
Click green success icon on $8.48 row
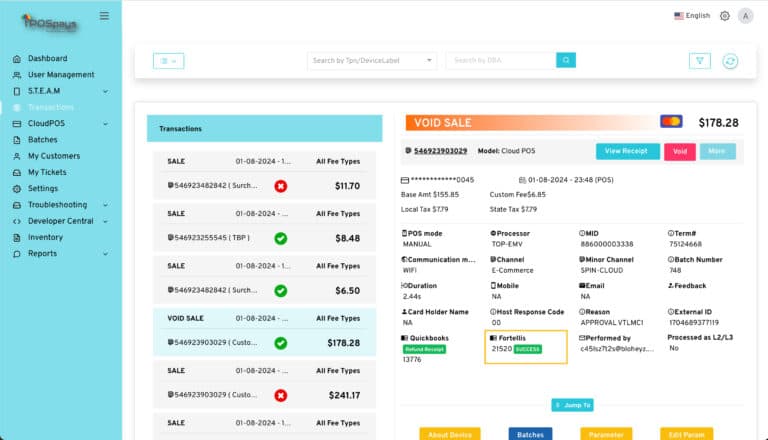(x=281, y=239)
